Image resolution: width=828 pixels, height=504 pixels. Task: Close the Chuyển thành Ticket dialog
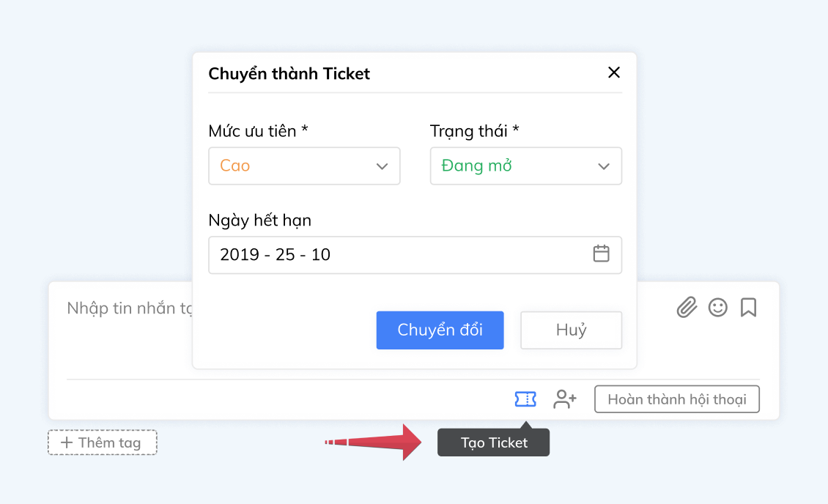pyautogui.click(x=614, y=73)
